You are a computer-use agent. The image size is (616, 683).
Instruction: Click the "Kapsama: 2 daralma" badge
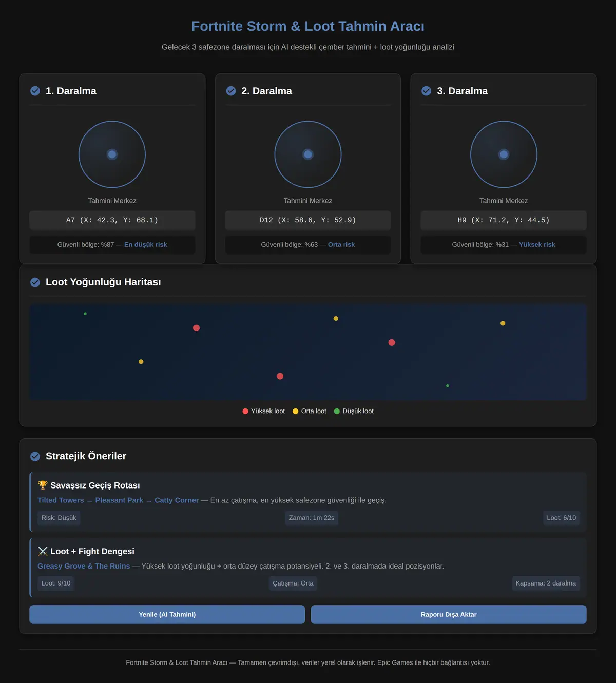546,583
